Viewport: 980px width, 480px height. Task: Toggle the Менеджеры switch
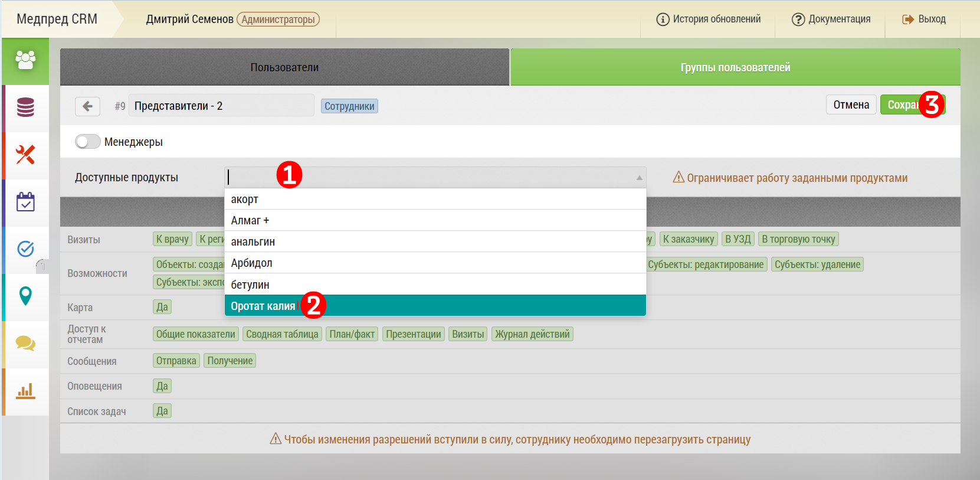click(88, 142)
